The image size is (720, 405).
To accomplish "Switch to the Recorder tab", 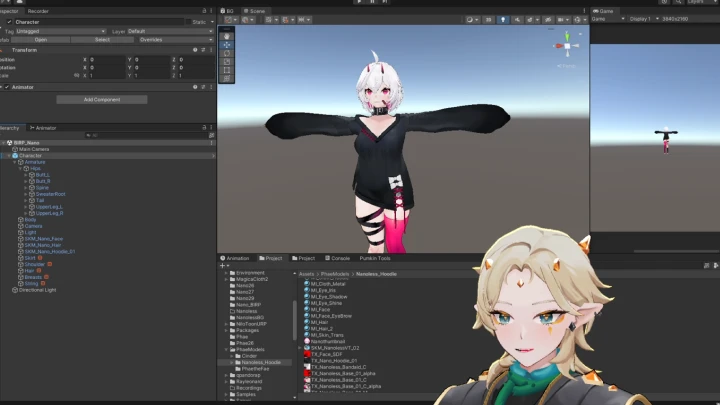I will tap(38, 11).
